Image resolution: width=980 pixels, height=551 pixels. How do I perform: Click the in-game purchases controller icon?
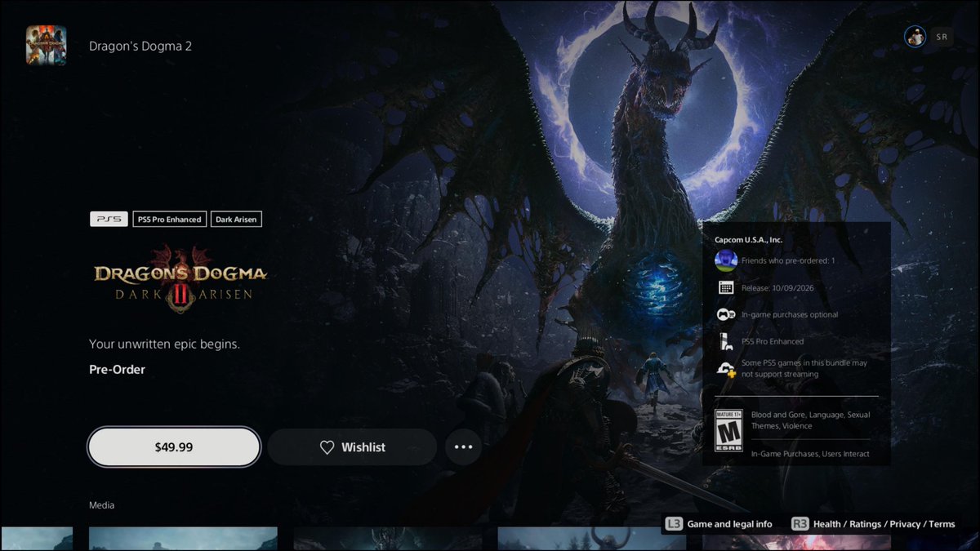pos(726,314)
